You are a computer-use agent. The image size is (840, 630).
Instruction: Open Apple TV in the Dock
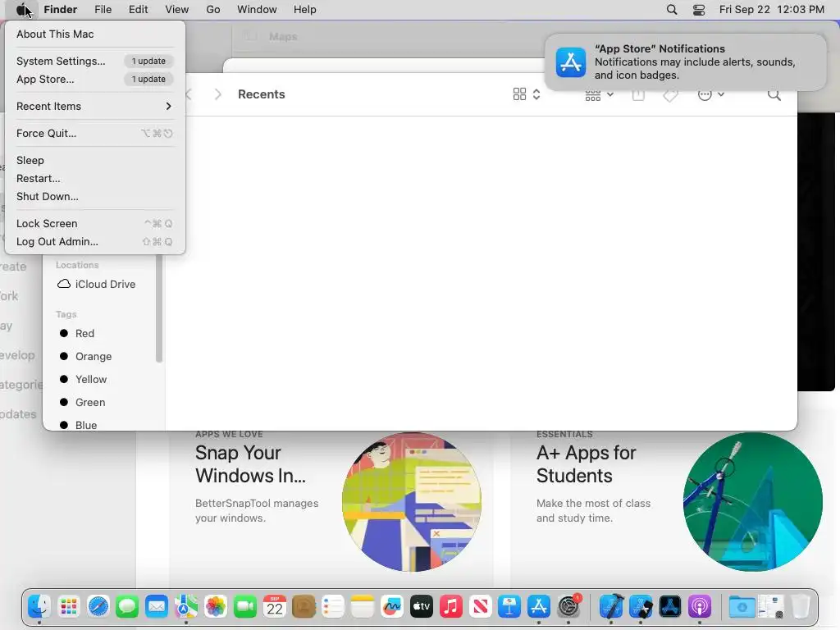(x=422, y=606)
